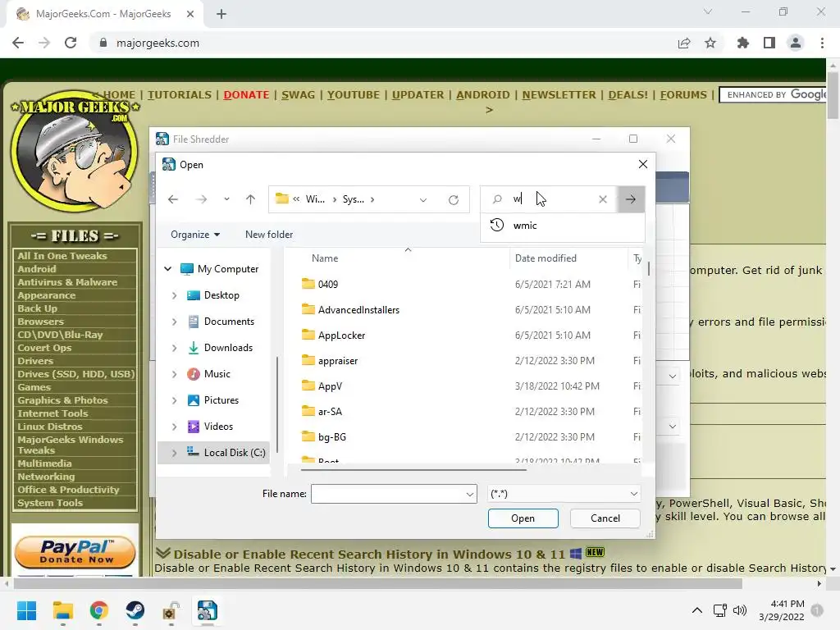This screenshot has height=630, width=840.
Task: Open FORUMS link on MajorGeeks
Action: coord(683,95)
